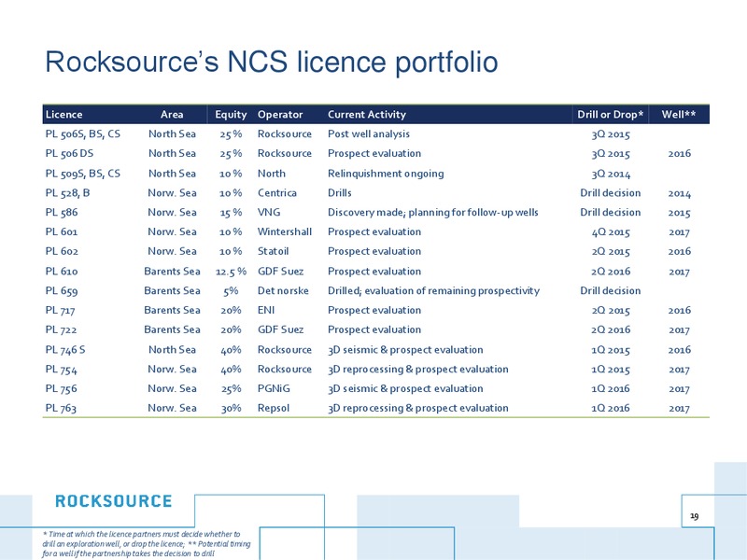Select licence cell "PL 528, B"
The height and width of the screenshot is (560, 747).
(67, 193)
